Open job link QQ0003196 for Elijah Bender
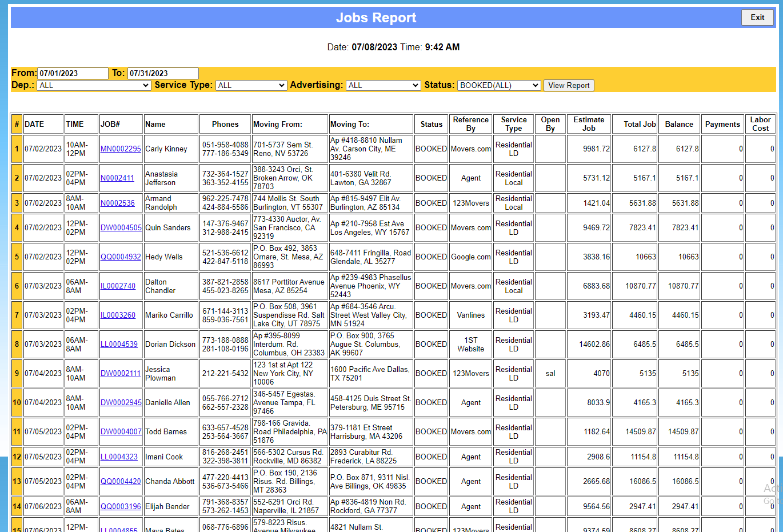Screen dimensions: 783x532 pyautogui.click(x=121, y=506)
